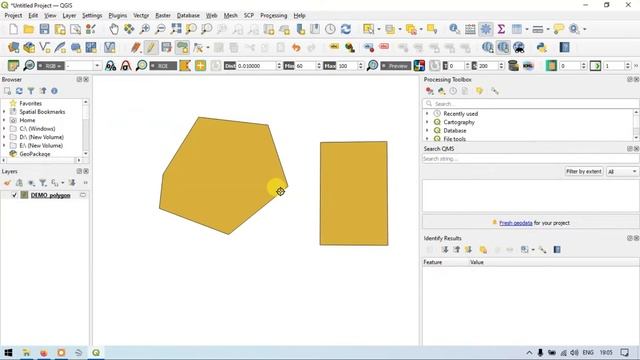Screen dimensions: 640x360
Task: Collapse all items in Browser panel
Action: click(43, 91)
